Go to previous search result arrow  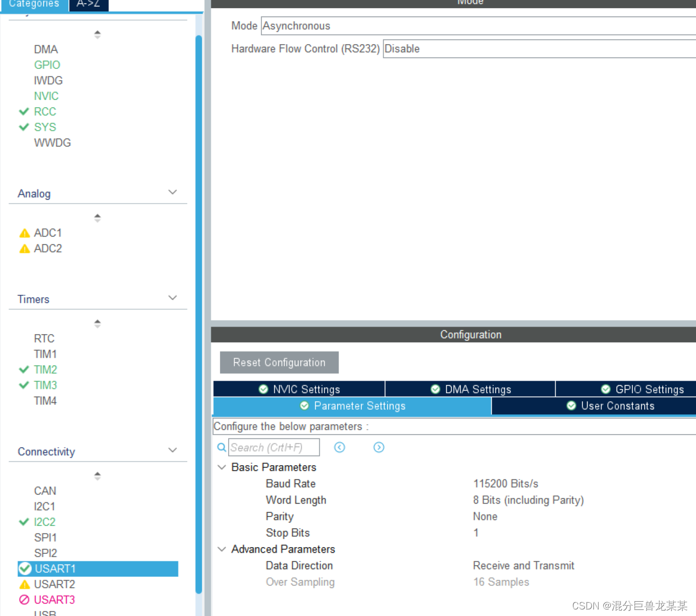(x=340, y=447)
